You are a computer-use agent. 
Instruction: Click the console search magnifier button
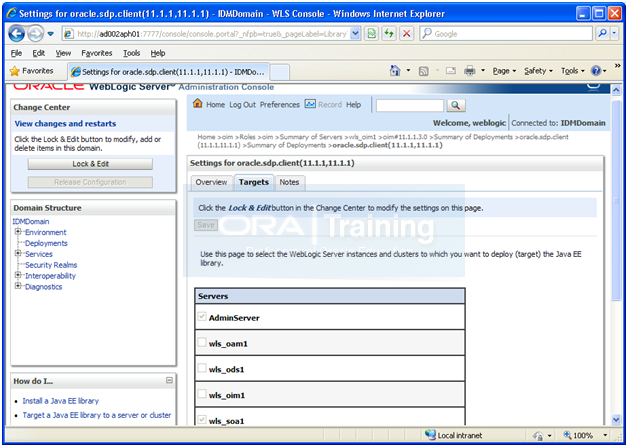[x=455, y=105]
